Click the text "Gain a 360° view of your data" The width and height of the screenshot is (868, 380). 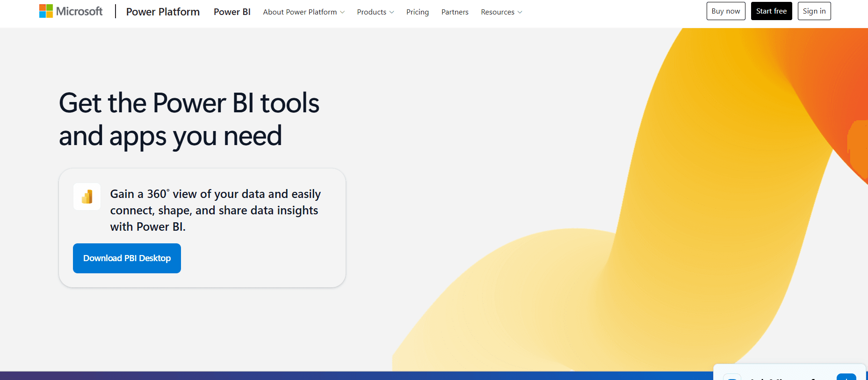click(x=188, y=194)
